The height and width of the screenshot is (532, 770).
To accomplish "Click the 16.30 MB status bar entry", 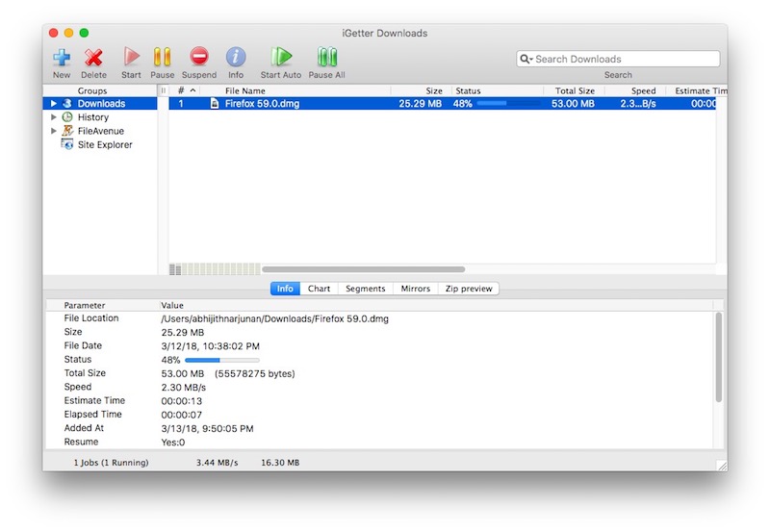I will coord(280,463).
